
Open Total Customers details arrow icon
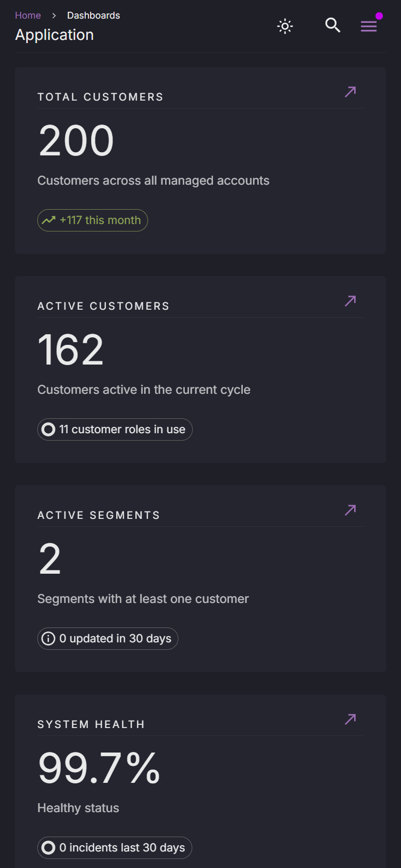coord(350,92)
